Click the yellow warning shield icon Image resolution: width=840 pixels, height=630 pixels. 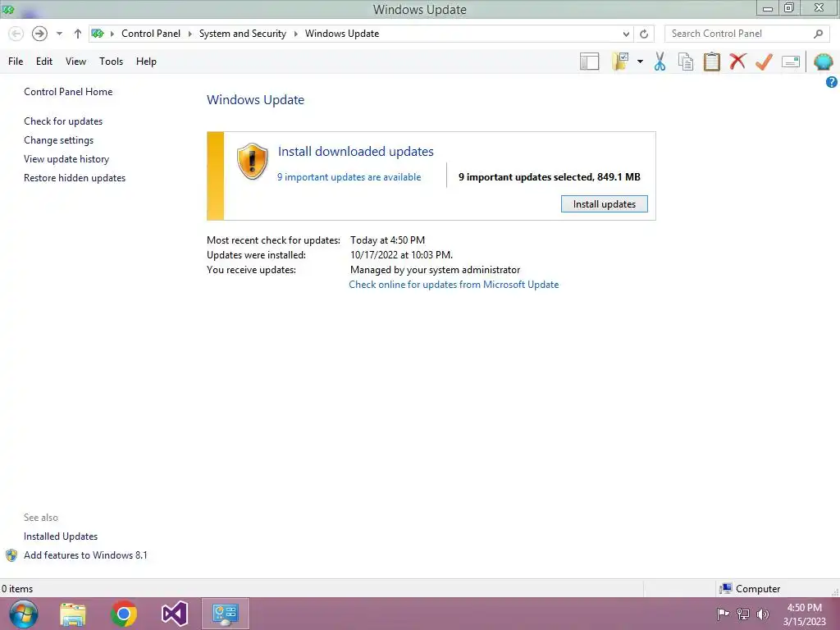pos(253,161)
